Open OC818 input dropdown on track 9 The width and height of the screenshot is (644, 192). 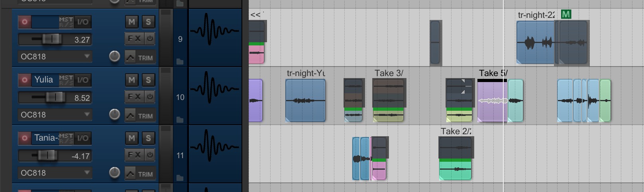click(55, 57)
